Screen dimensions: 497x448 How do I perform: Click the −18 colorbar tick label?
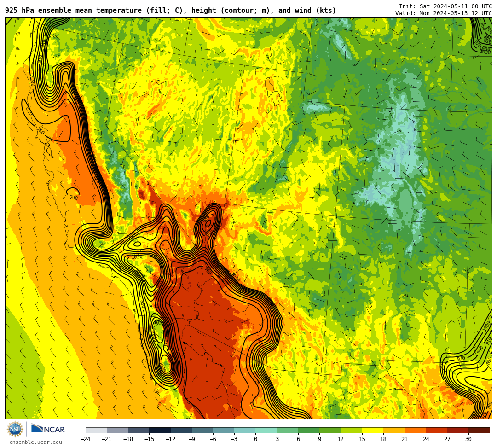[128, 439]
